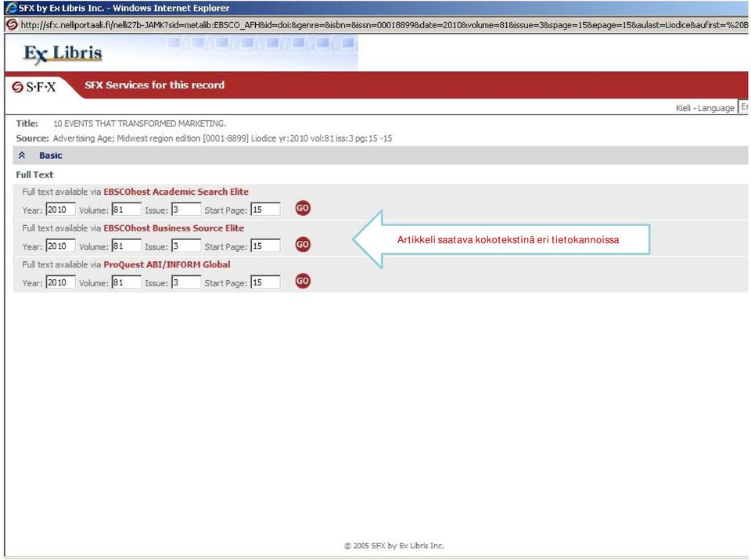This screenshot has height=560, width=751.
Task: Collapse the Basic section chevron
Action: [22, 155]
